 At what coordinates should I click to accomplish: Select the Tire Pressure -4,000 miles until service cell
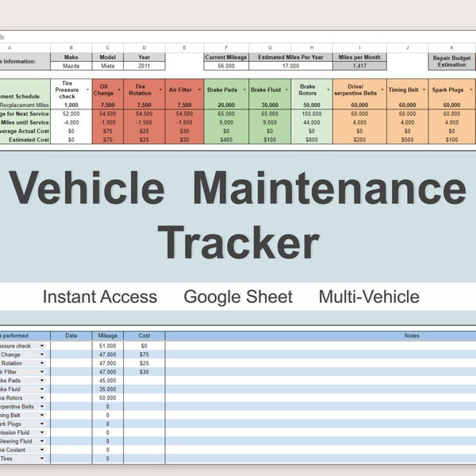(x=71, y=122)
